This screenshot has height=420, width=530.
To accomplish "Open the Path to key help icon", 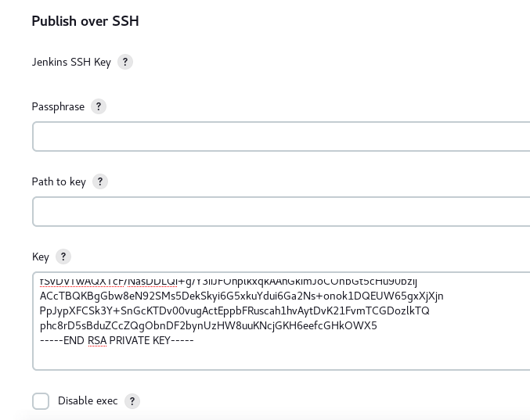I will tap(100, 181).
